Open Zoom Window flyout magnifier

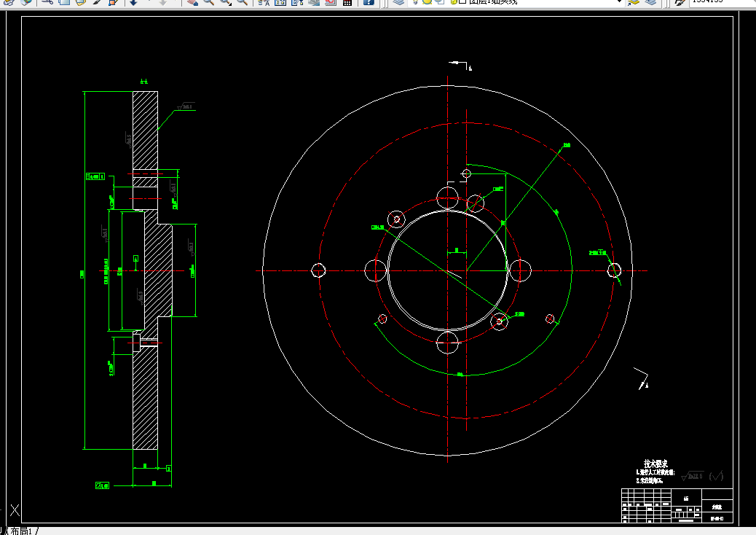226,1
